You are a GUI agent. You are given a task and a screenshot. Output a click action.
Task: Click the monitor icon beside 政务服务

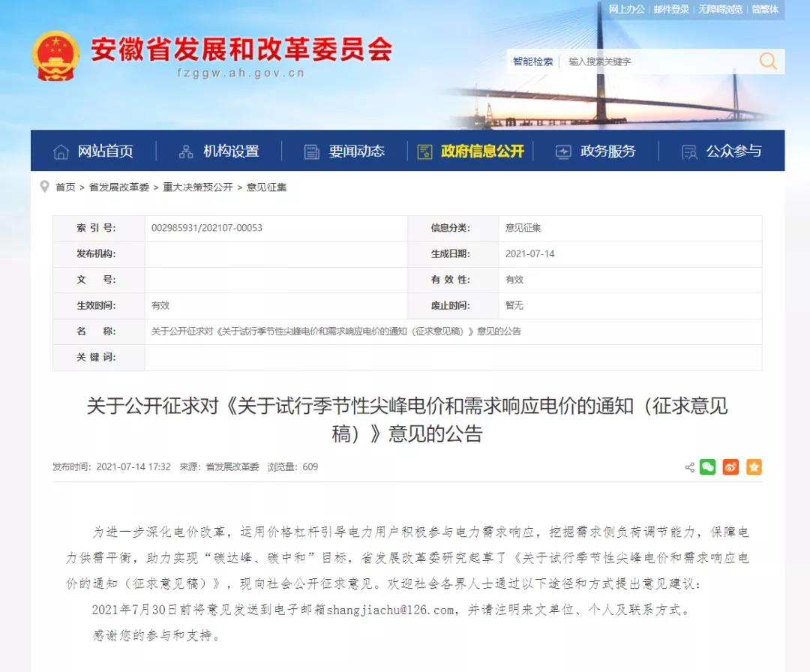(x=563, y=151)
